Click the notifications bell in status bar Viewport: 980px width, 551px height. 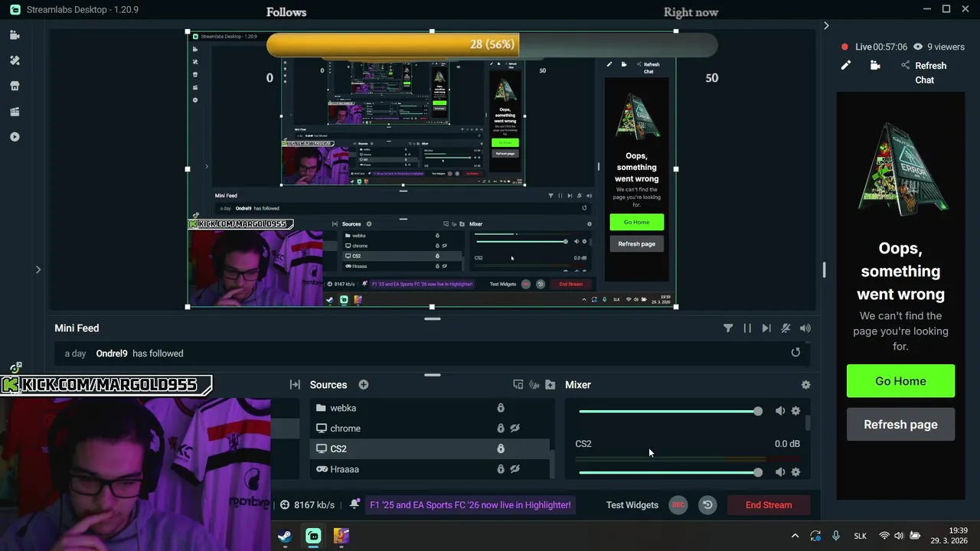click(354, 504)
